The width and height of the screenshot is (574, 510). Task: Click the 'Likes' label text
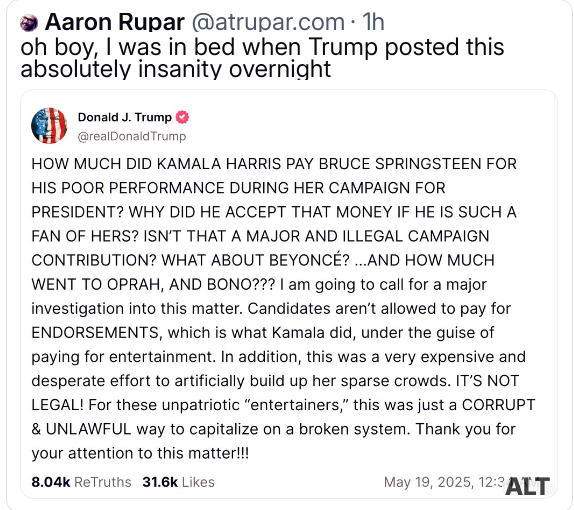pyautogui.click(x=198, y=482)
